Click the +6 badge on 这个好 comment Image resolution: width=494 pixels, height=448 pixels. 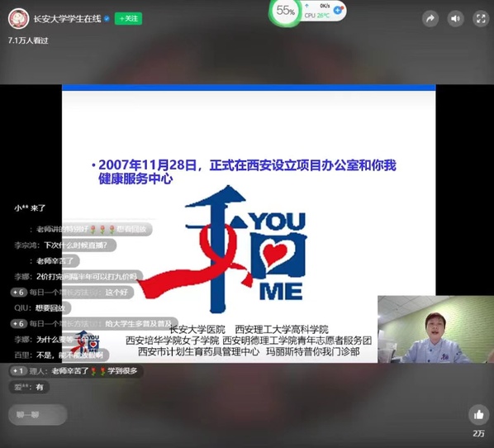pyautogui.click(x=19, y=293)
